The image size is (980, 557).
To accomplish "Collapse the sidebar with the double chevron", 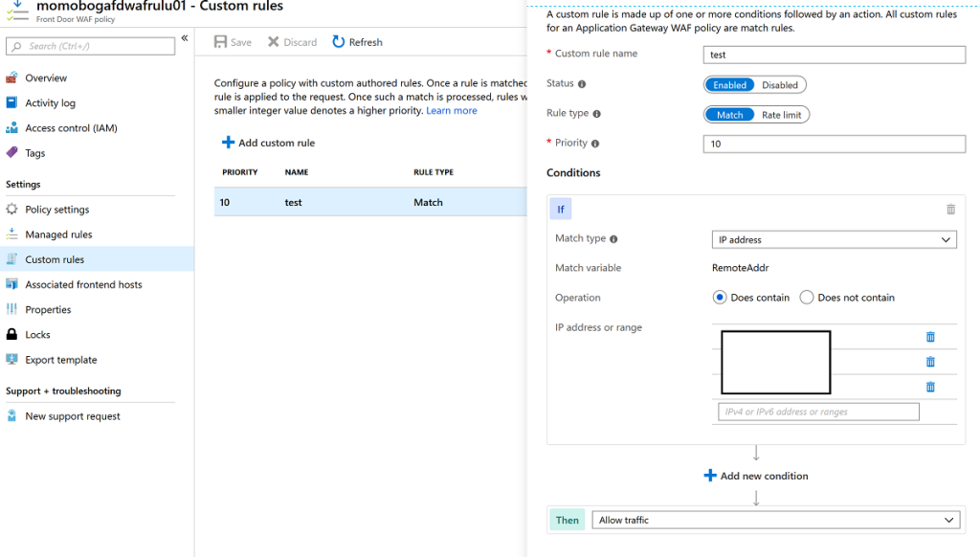I will coord(185,38).
